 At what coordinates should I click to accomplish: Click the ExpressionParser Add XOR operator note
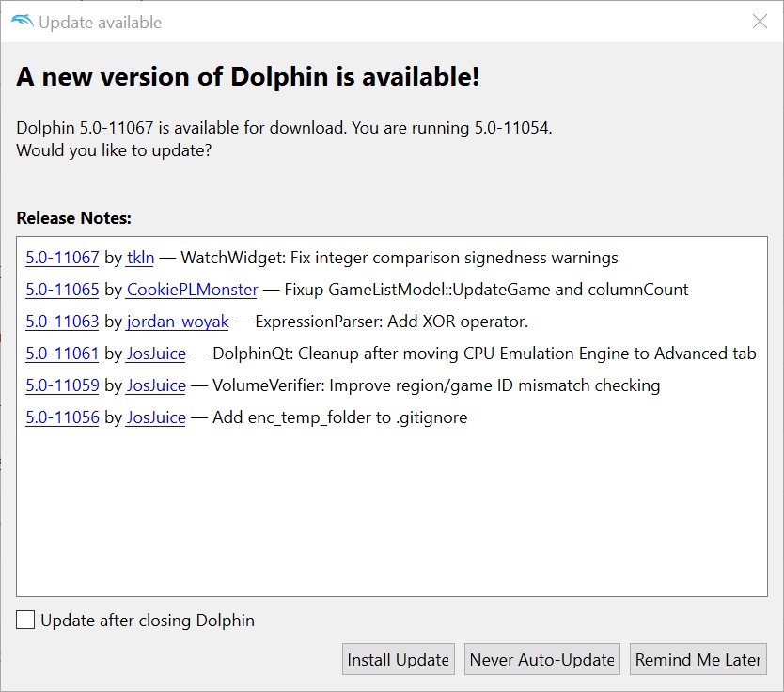coord(391,322)
